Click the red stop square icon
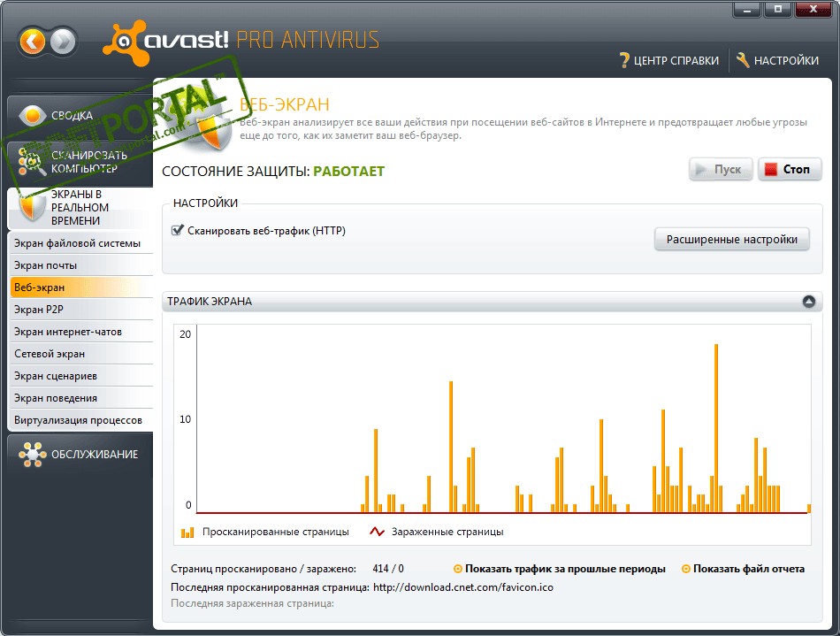The height and width of the screenshot is (636, 840). point(770,169)
